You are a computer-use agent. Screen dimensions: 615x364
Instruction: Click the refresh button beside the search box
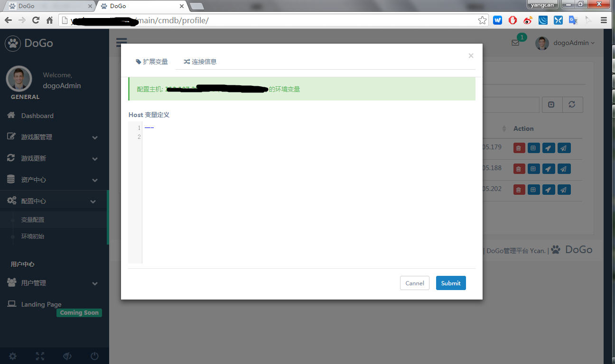click(572, 105)
